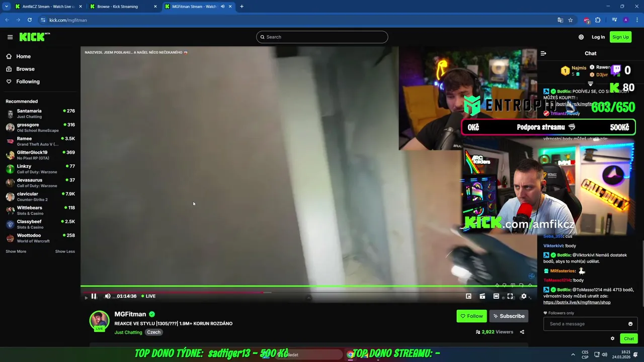Reload the current page

(30, 20)
